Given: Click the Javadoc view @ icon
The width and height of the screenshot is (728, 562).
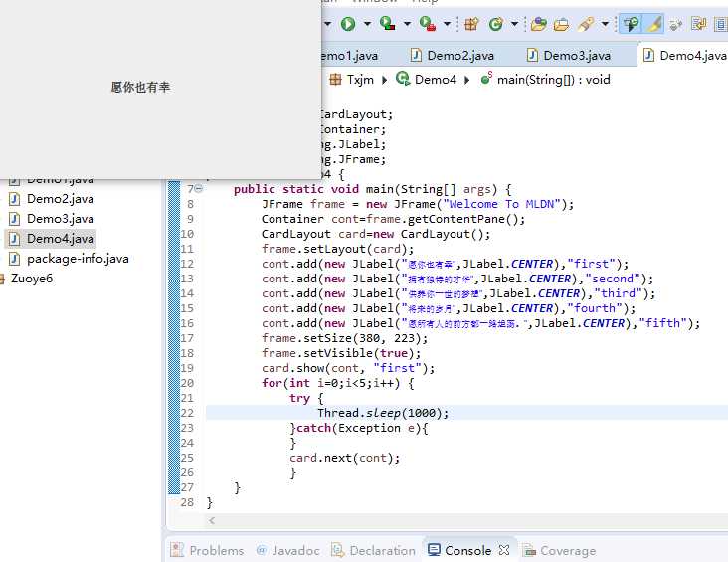Looking at the screenshot, I should point(262,550).
